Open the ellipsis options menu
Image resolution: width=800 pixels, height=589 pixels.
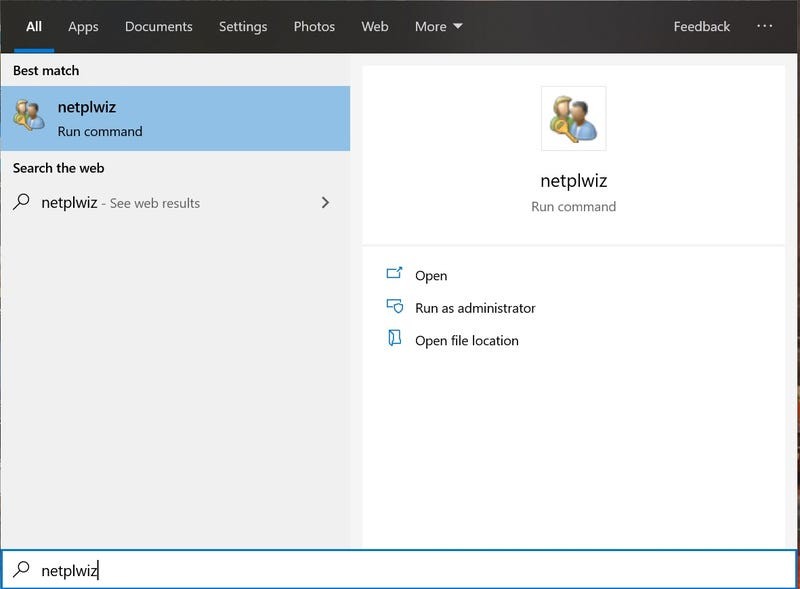click(766, 26)
